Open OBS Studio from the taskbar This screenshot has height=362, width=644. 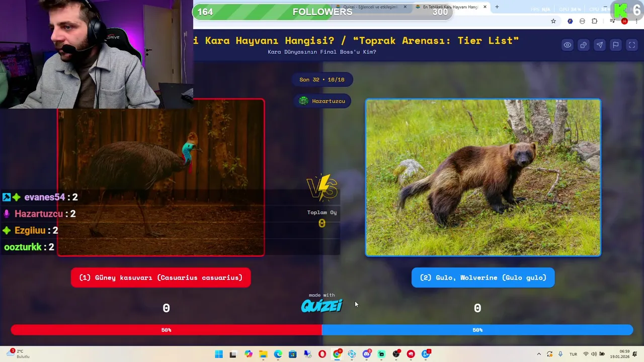click(x=396, y=354)
